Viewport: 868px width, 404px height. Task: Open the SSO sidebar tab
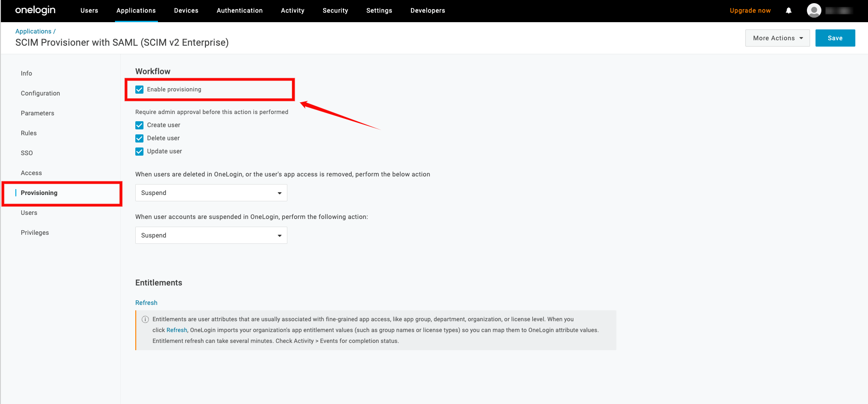(27, 153)
